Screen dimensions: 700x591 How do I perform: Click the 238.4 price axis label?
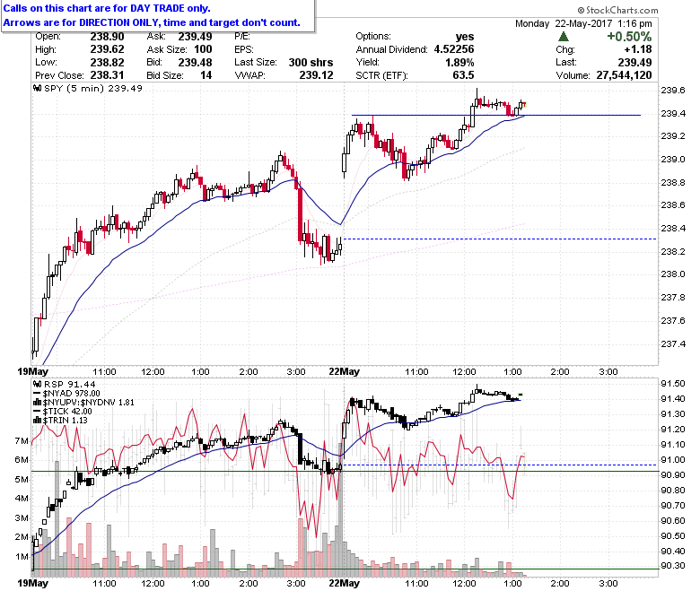673,229
